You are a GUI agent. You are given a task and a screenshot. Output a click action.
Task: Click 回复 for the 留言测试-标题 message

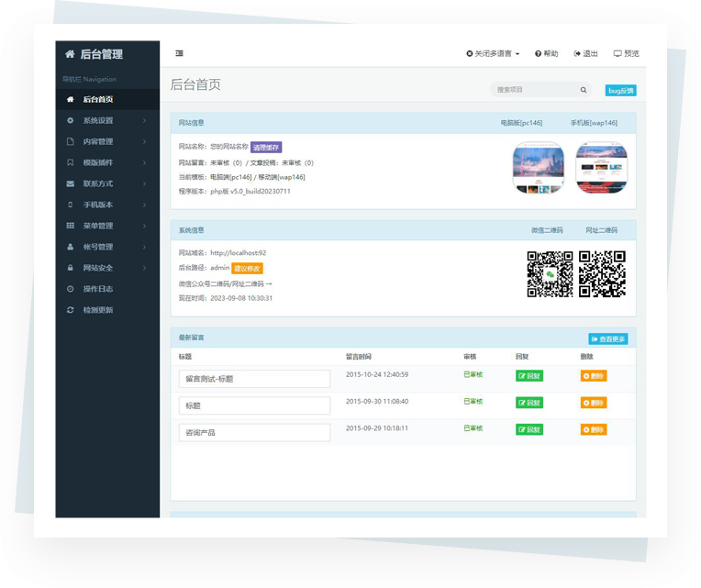[529, 376]
